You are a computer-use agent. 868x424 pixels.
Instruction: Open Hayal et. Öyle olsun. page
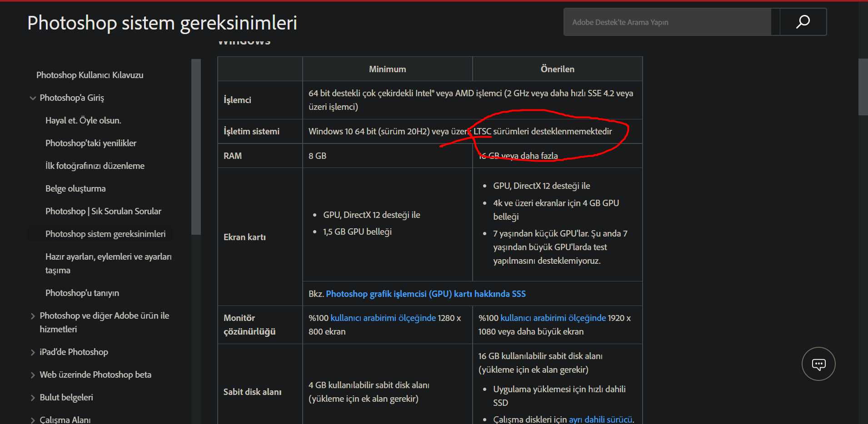click(83, 120)
